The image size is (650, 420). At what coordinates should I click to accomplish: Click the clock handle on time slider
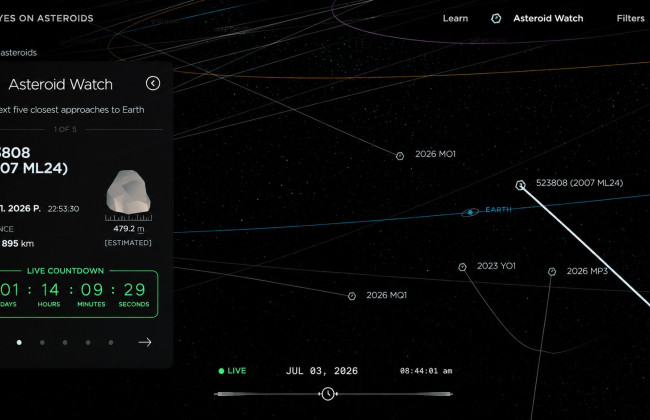tap(328, 394)
